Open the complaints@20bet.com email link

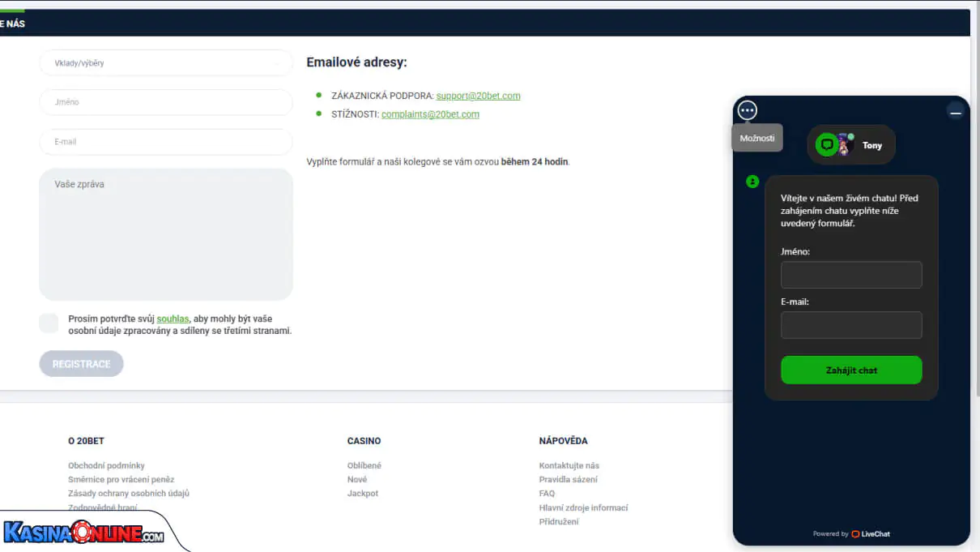(x=430, y=114)
